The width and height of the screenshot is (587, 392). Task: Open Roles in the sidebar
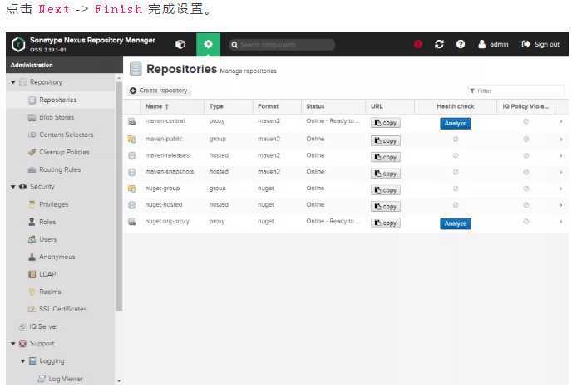click(47, 222)
